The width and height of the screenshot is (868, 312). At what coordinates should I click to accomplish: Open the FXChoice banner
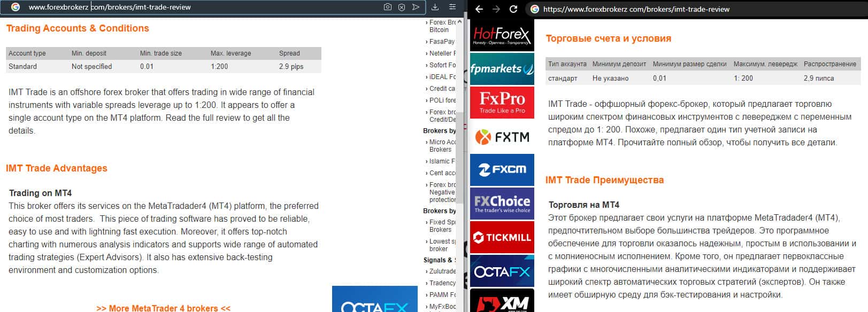point(502,204)
